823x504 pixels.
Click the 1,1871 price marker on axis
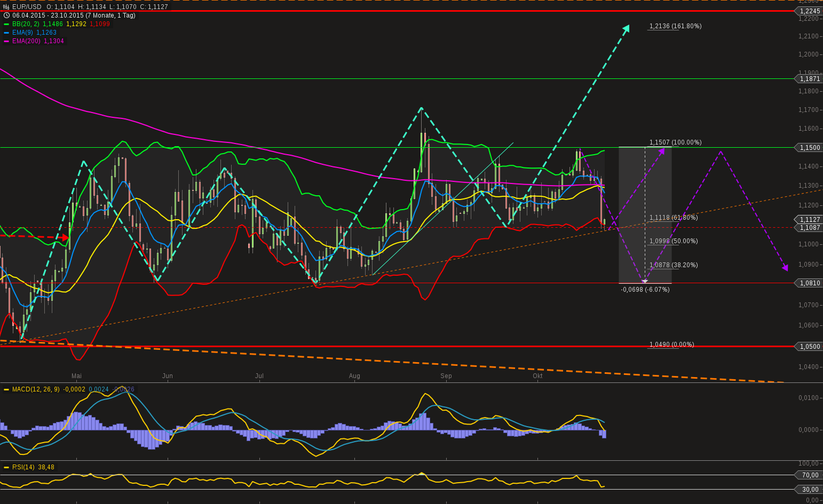point(809,79)
